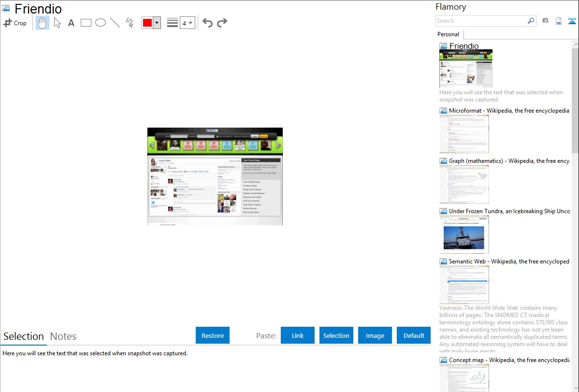Click the Default paste button

point(414,335)
